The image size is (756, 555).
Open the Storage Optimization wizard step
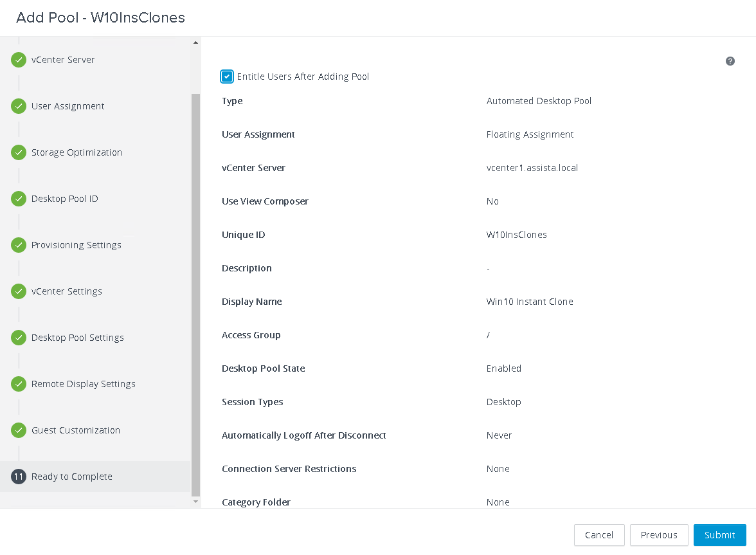76,152
